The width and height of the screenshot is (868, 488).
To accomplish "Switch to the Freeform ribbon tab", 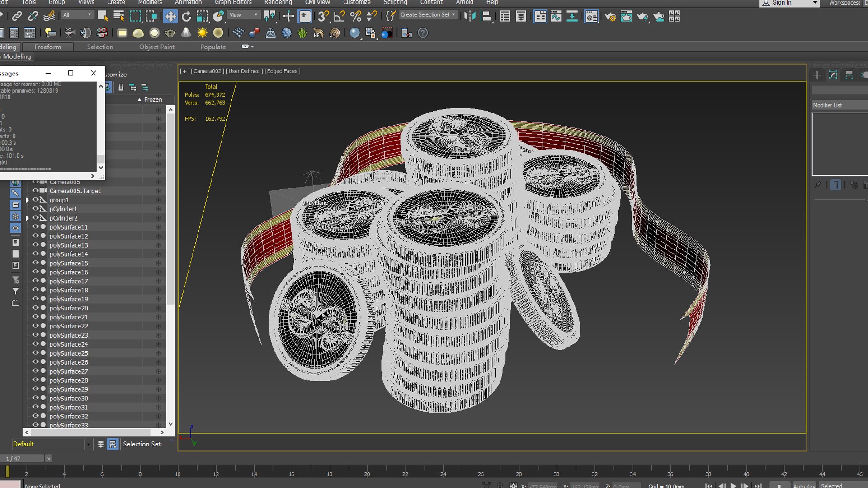I will [47, 47].
